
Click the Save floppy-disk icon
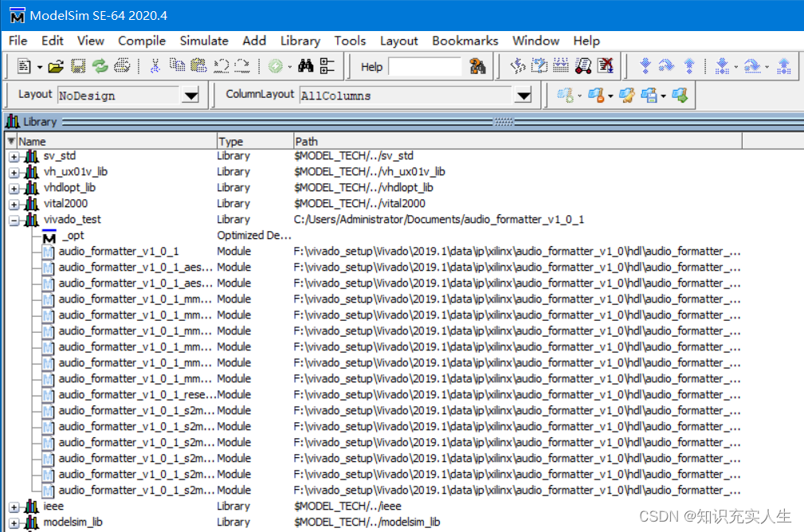78,66
